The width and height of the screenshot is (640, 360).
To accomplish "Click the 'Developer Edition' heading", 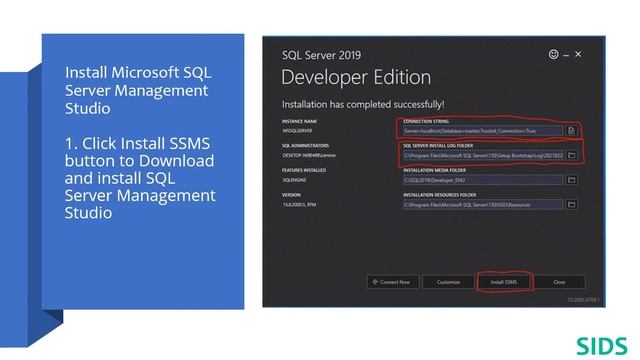I will click(356, 78).
